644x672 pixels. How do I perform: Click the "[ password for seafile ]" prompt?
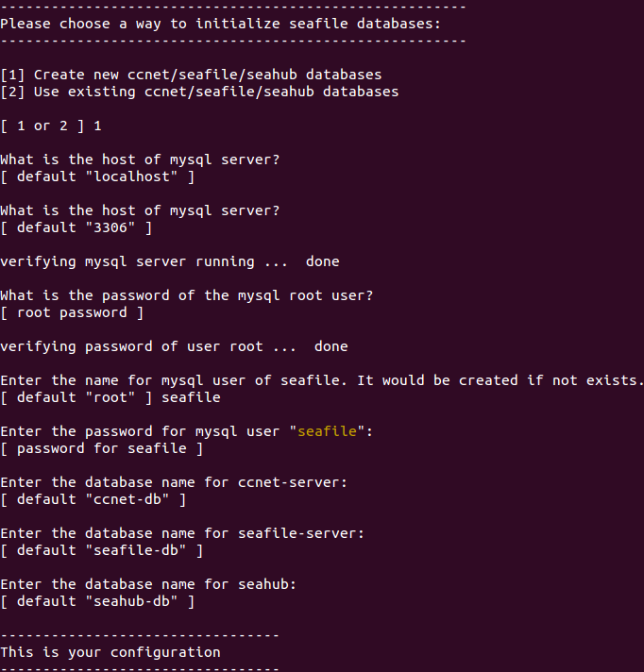[101, 448]
